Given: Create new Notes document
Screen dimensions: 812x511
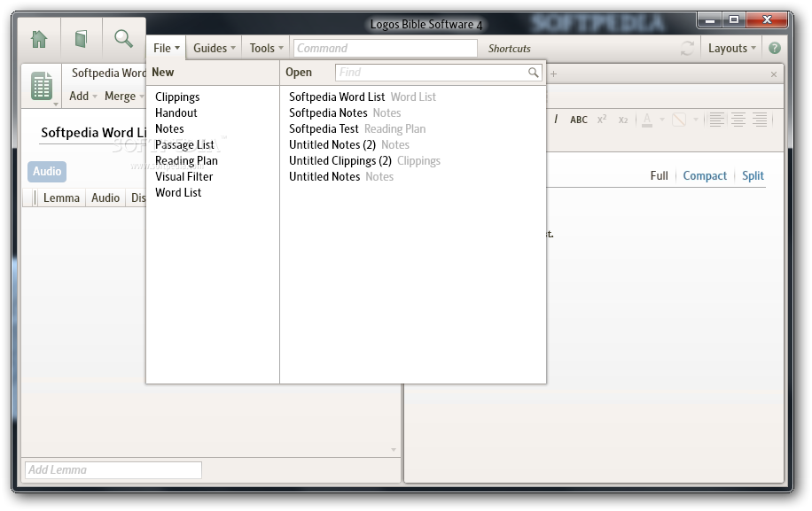Looking at the screenshot, I should 169,128.
